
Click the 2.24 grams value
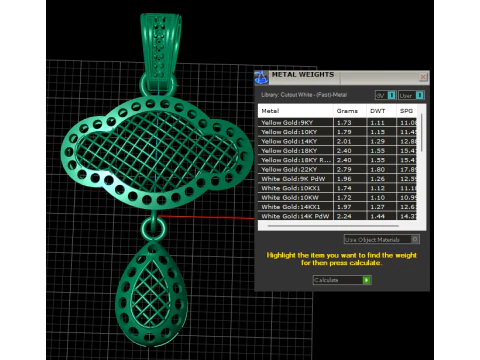[x=344, y=216]
